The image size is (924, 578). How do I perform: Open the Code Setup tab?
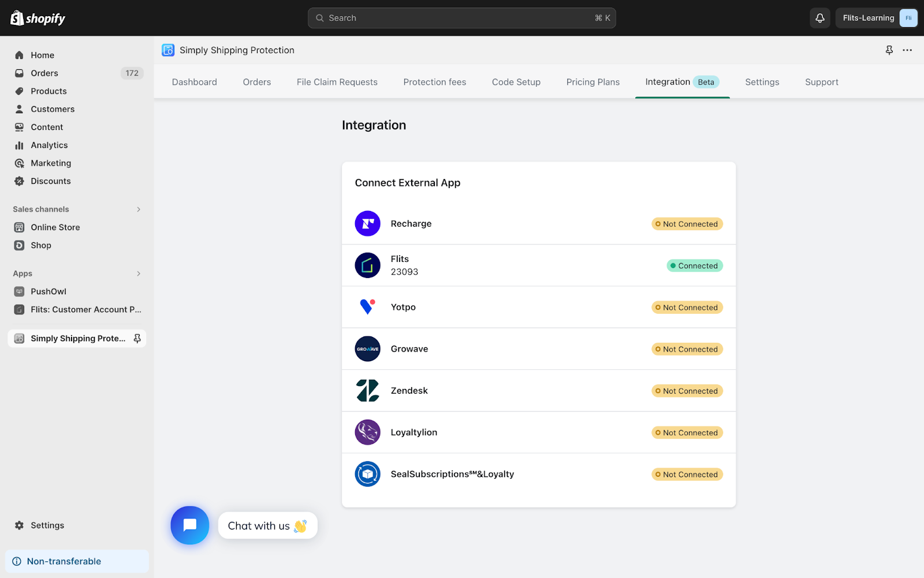pos(516,82)
